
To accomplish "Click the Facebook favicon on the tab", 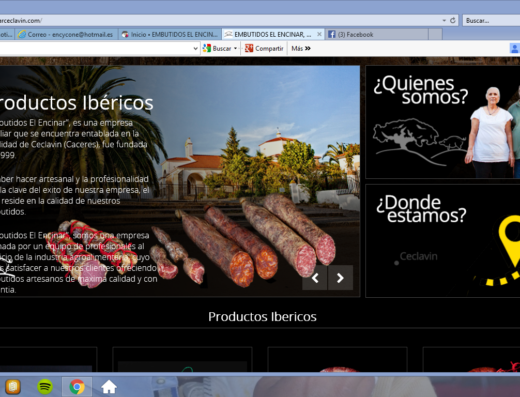I will click(331, 34).
